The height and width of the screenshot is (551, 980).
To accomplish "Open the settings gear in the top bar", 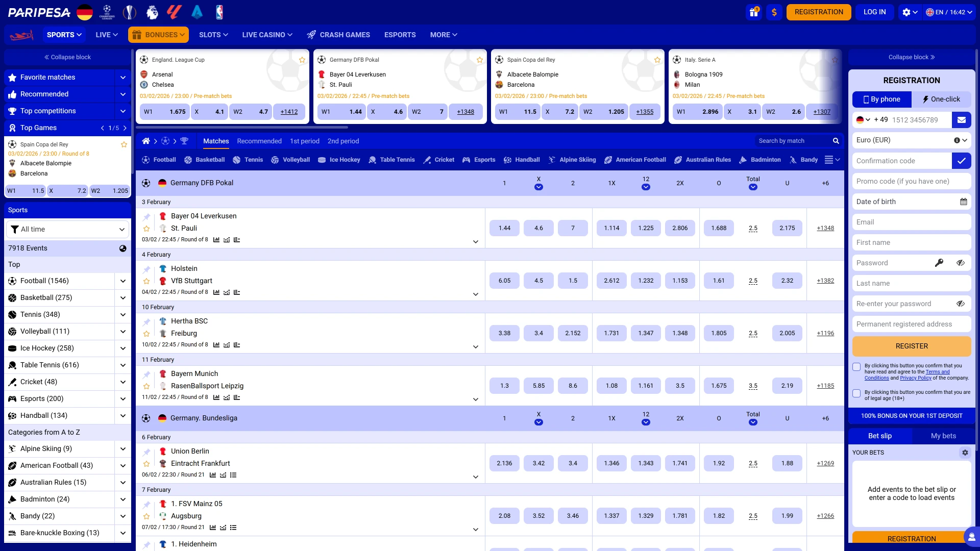I will click(907, 12).
